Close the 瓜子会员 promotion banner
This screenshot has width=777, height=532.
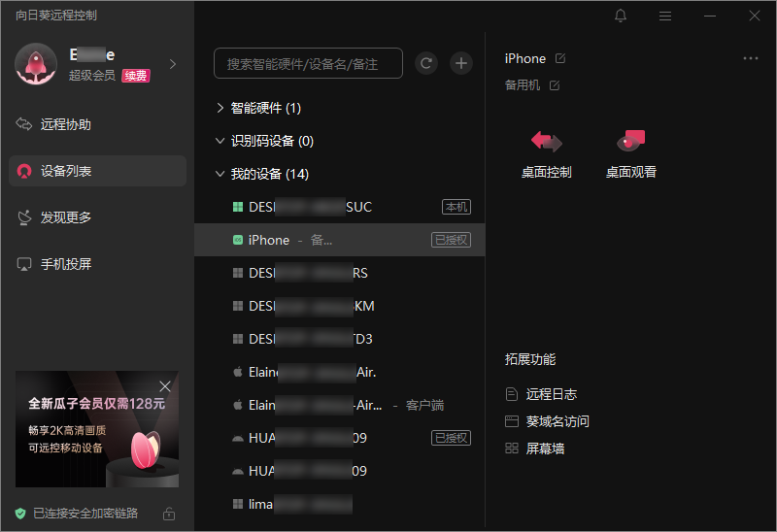[x=165, y=386]
